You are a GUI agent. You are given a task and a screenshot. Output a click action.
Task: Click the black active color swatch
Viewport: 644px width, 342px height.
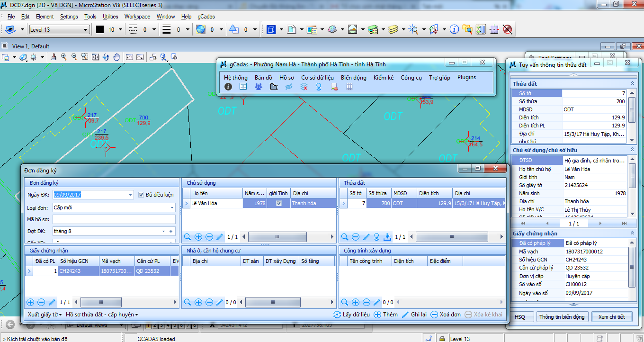tap(100, 30)
